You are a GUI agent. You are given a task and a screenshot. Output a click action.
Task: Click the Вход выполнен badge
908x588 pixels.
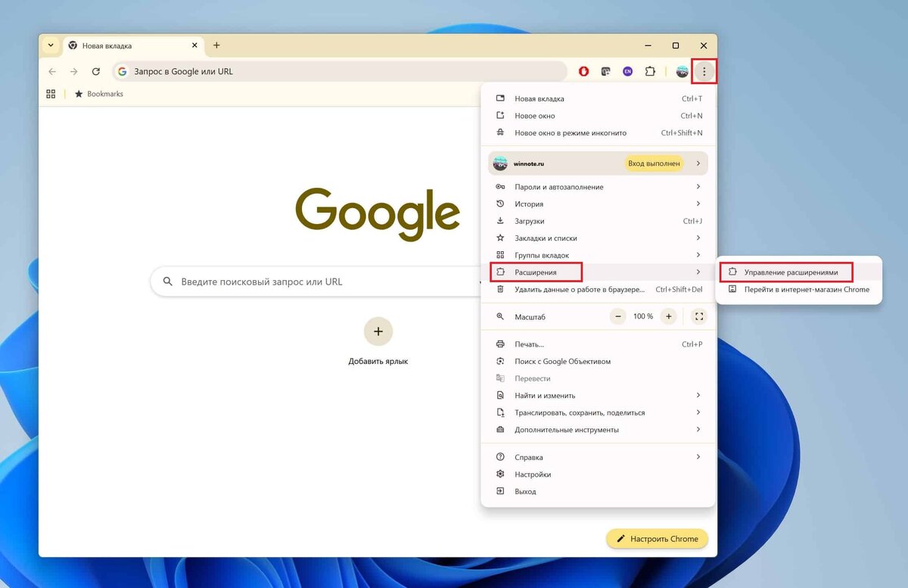click(654, 163)
